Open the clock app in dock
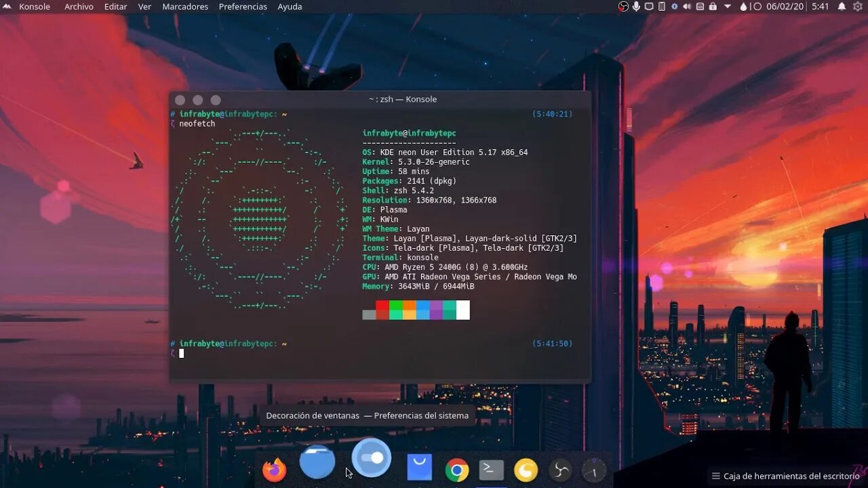 click(x=594, y=470)
